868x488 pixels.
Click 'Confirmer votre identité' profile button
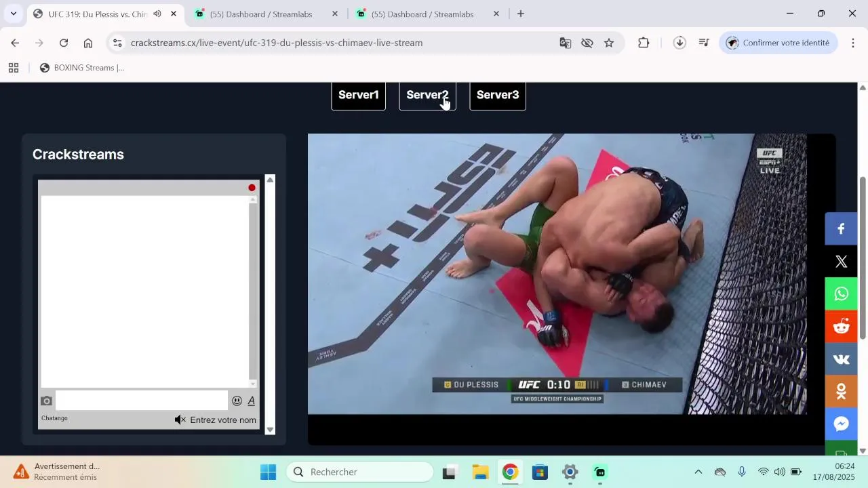tap(778, 43)
